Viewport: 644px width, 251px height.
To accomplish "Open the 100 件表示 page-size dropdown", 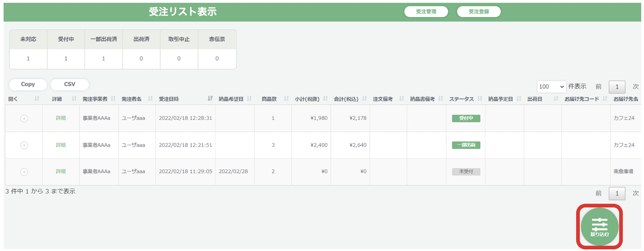I will 551,87.
